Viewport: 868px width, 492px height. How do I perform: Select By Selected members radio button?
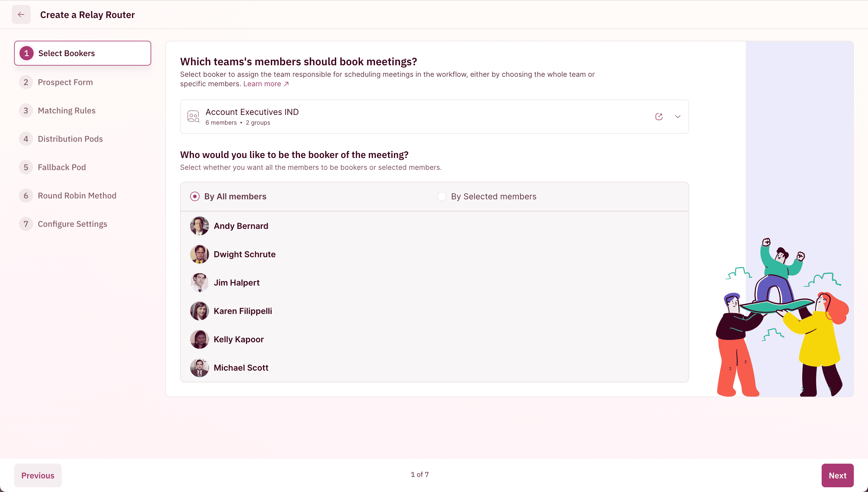441,196
